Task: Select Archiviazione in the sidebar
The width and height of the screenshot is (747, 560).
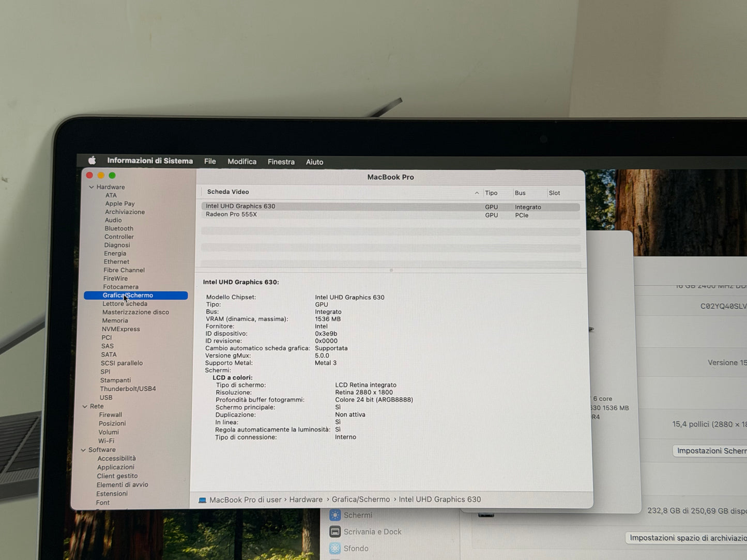Action: click(x=125, y=212)
